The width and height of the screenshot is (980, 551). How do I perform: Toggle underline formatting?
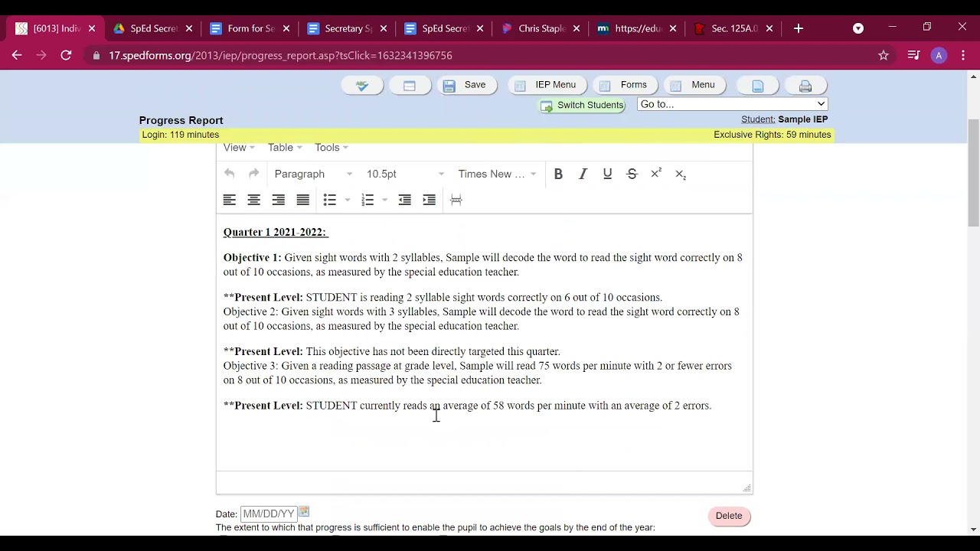(607, 174)
